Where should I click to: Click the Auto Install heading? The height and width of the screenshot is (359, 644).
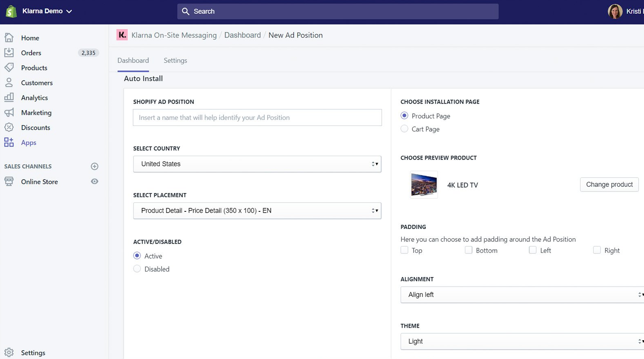point(143,79)
